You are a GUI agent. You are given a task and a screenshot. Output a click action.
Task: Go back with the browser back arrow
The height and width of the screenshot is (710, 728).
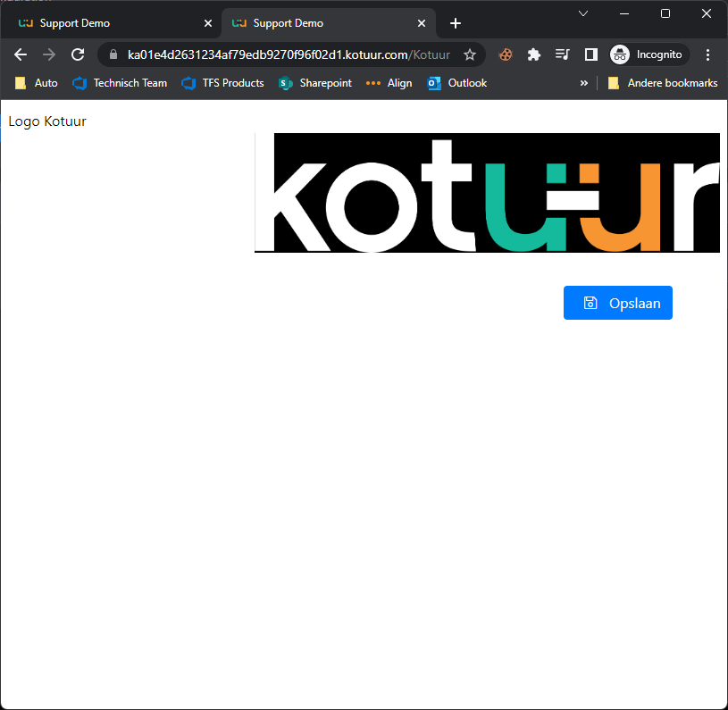click(x=21, y=54)
